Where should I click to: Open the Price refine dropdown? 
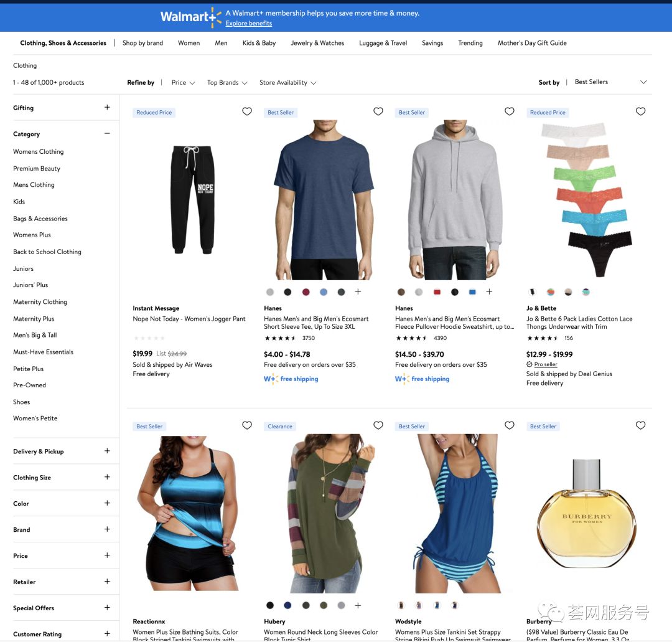pyautogui.click(x=183, y=83)
